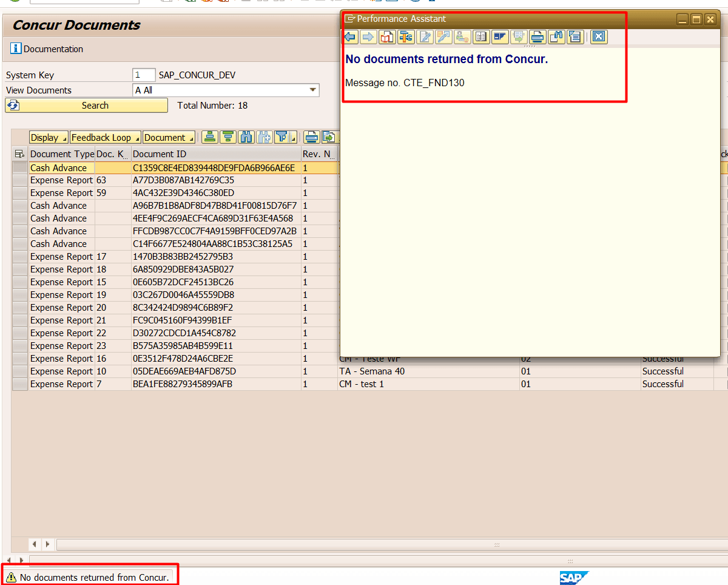728x585 pixels.
Task: Open the glossary book icon in Performance Assistant
Action: (481, 37)
